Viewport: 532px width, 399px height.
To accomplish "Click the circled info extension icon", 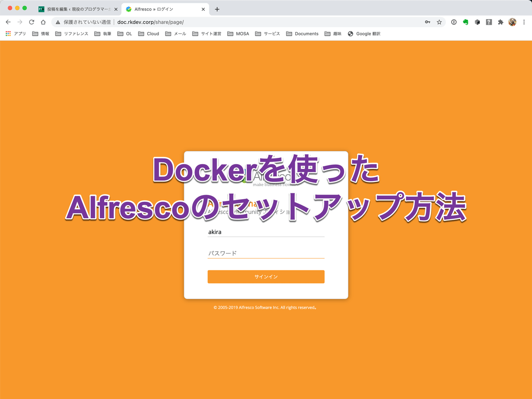I will [x=454, y=22].
